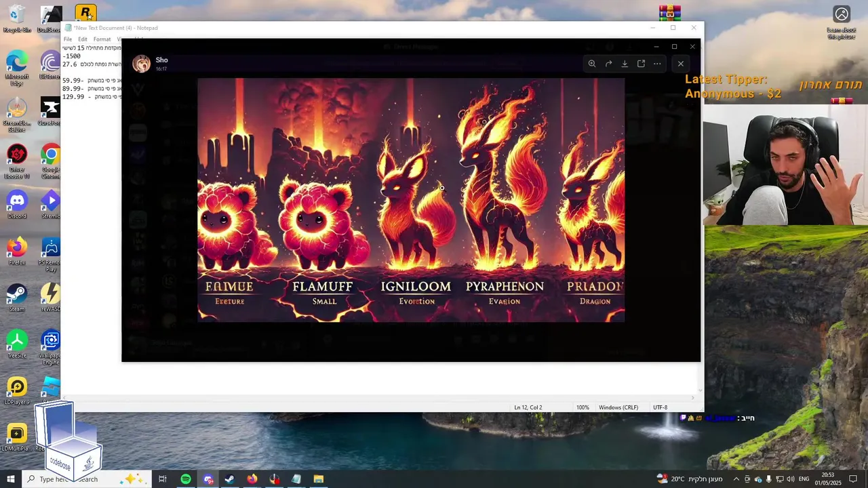Click the TreeSize desktop icon

[17, 344]
